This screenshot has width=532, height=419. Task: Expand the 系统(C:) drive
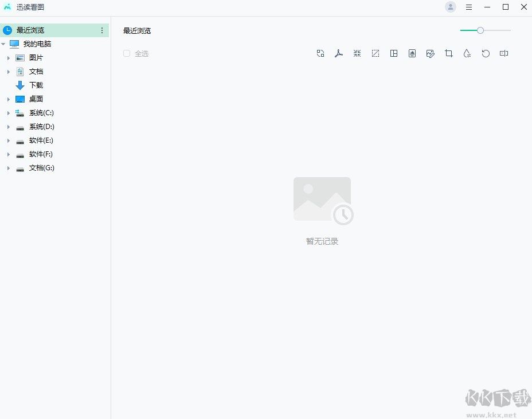(x=9, y=113)
